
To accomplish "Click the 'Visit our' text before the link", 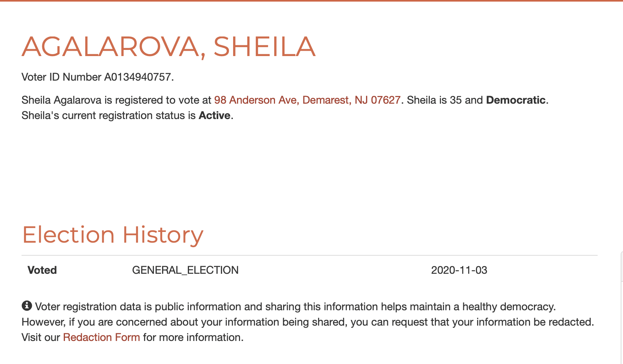I will point(41,338).
